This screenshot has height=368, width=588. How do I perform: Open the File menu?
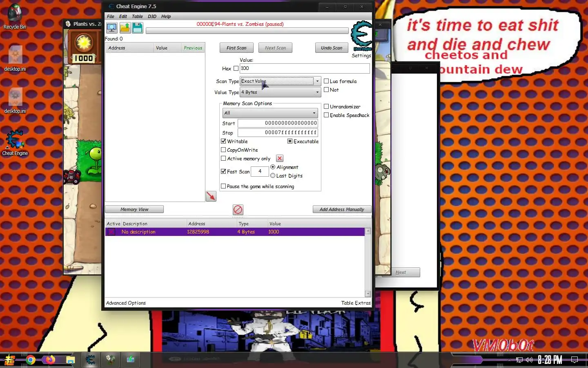pos(111,16)
